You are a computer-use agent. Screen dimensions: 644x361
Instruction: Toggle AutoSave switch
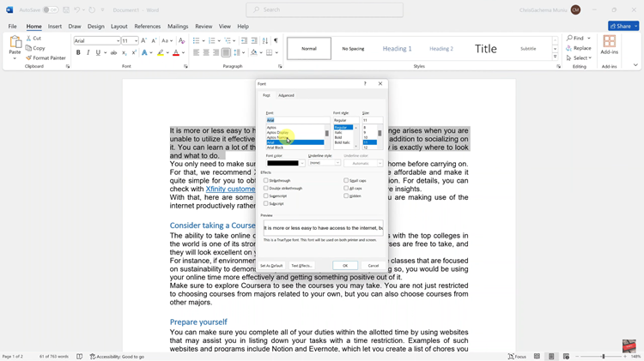[51, 9]
